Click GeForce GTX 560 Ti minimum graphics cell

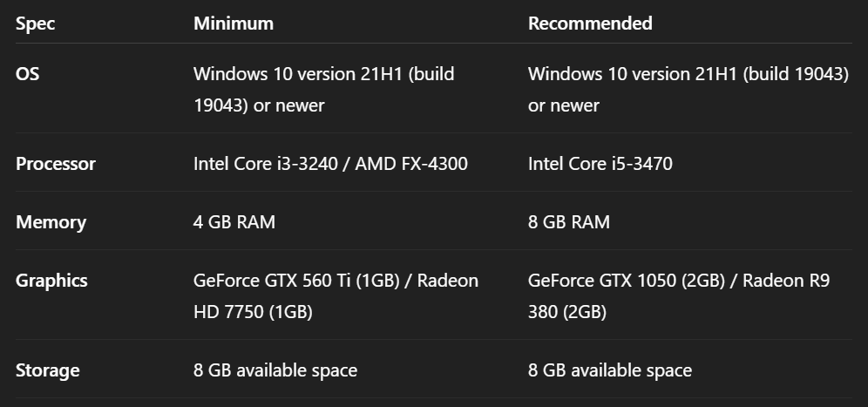click(x=336, y=296)
